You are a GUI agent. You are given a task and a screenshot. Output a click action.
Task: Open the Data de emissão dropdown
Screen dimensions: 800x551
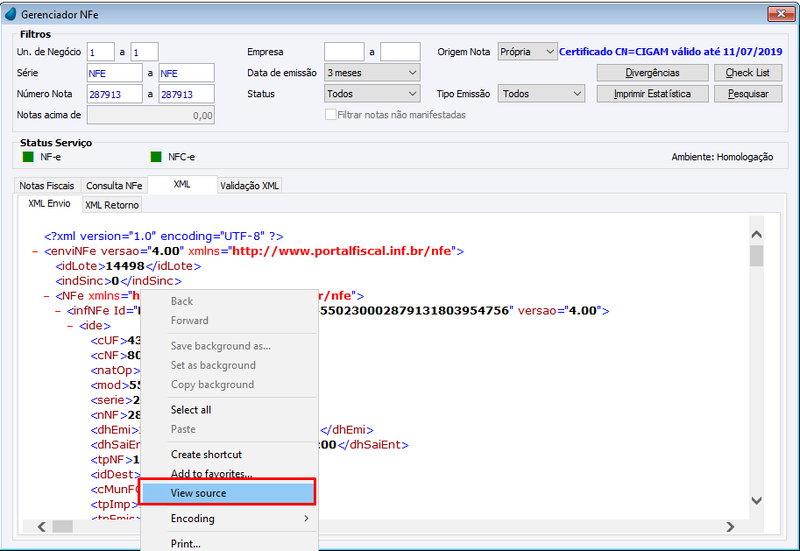click(x=372, y=73)
